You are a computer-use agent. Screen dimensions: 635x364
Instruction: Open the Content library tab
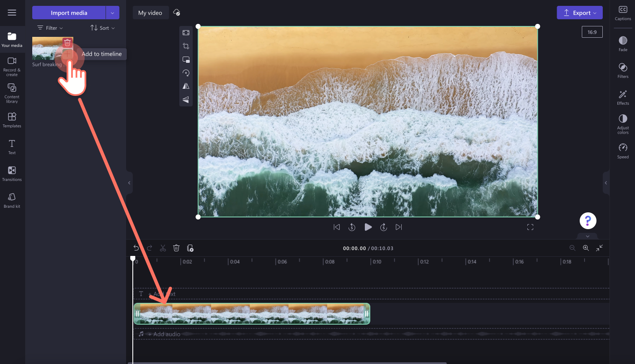pos(12,93)
